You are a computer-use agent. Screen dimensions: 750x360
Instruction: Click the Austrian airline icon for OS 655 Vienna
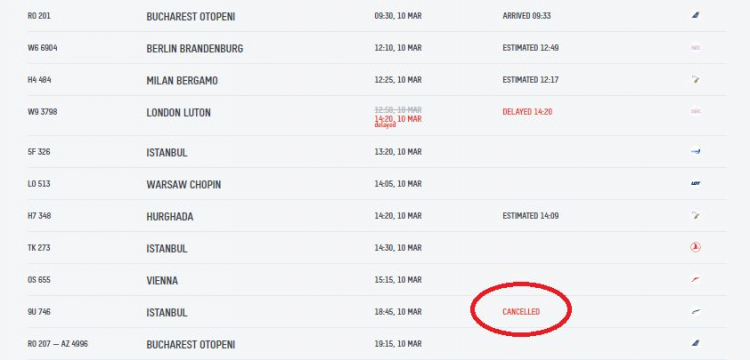[x=695, y=279]
